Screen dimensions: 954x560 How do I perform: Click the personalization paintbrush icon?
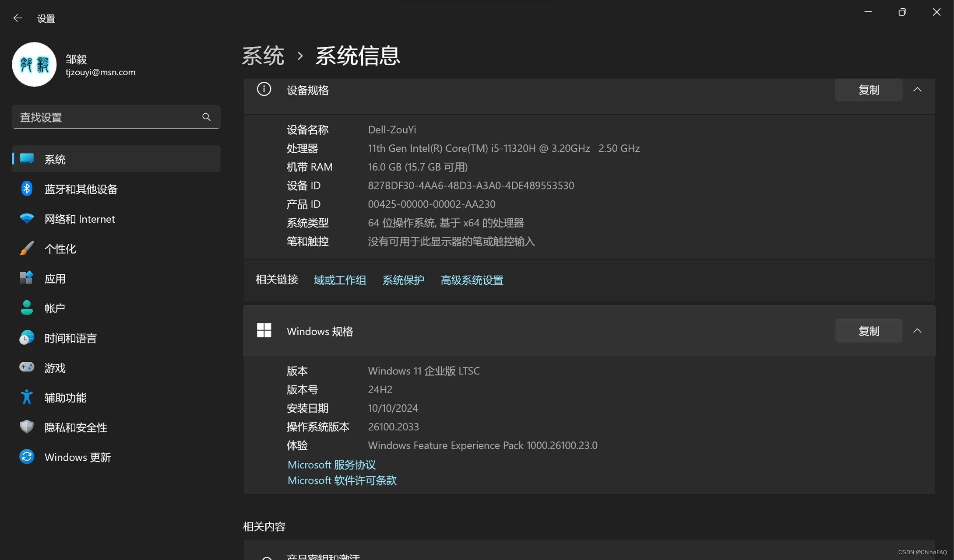coord(27,248)
